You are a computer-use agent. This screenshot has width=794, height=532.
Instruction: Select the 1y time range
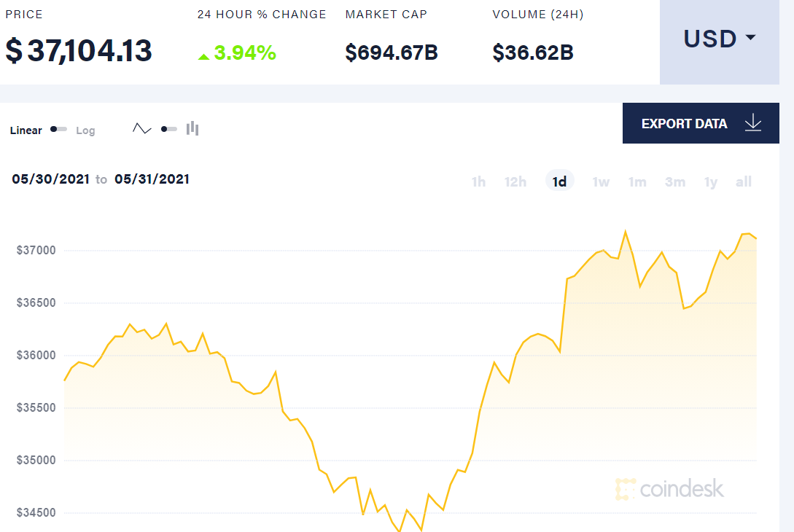pos(711,181)
